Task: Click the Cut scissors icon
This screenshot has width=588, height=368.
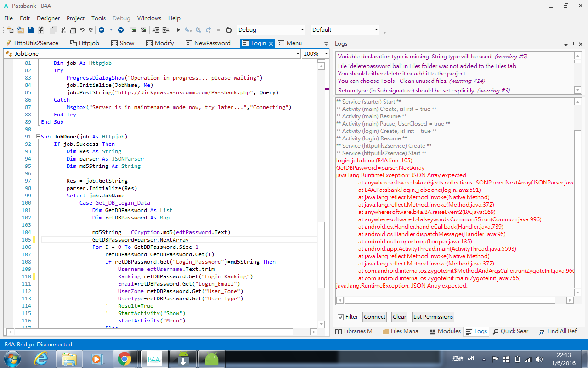Action: coord(63,30)
